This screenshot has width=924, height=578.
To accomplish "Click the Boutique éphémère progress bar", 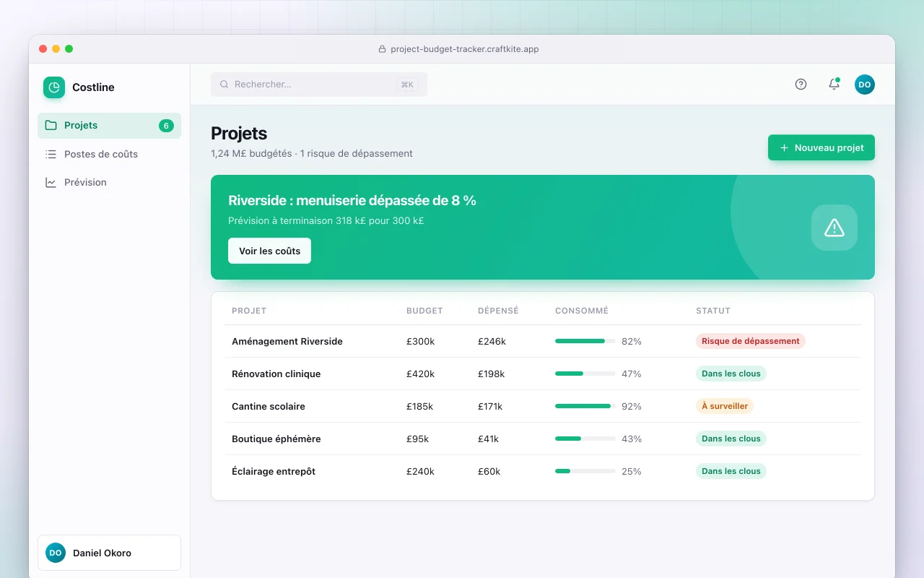I will click(585, 439).
